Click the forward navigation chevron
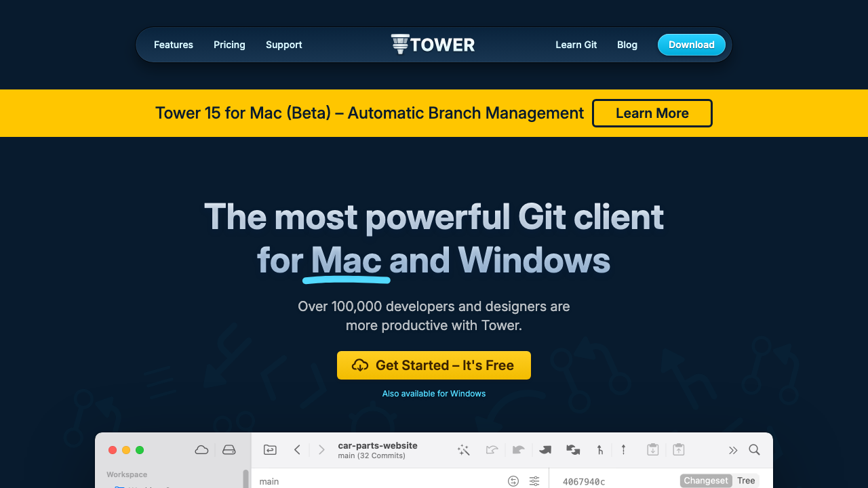Screen dimensions: 868x488 coord(321,449)
